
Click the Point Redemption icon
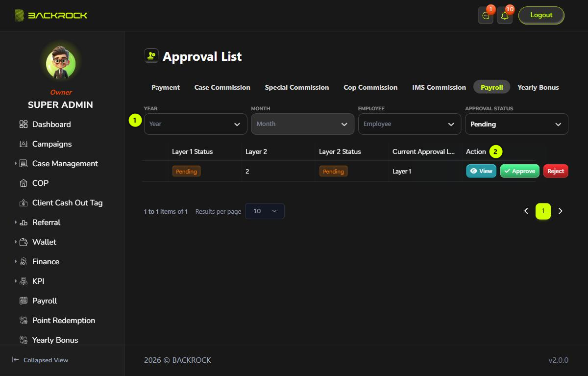tap(24, 321)
